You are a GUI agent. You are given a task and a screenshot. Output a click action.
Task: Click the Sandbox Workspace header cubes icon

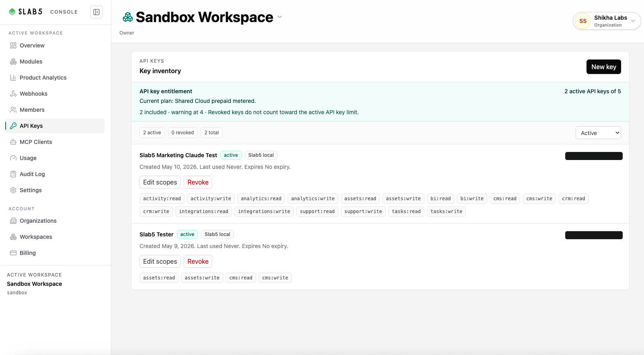tap(128, 17)
